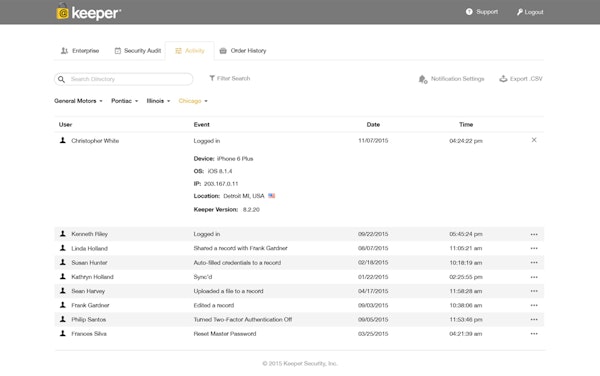Click the user icon beside Christopher White
600x376 pixels.
tap(63, 140)
